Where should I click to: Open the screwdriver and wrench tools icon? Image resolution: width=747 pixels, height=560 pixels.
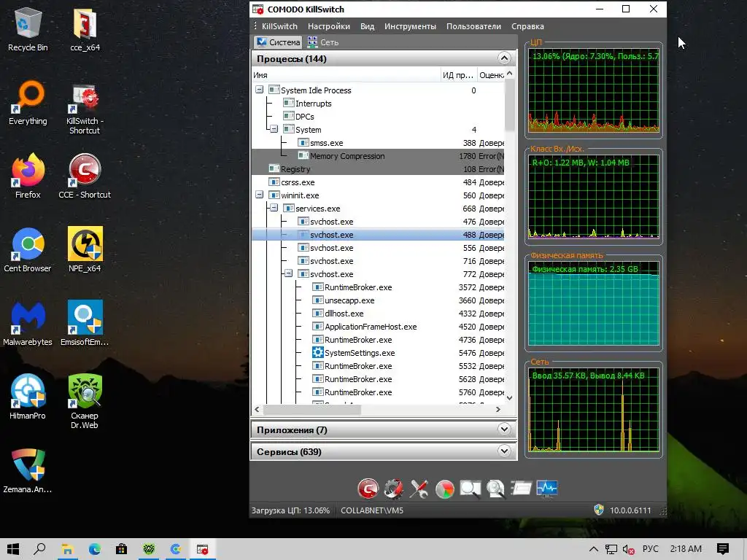pos(419,489)
